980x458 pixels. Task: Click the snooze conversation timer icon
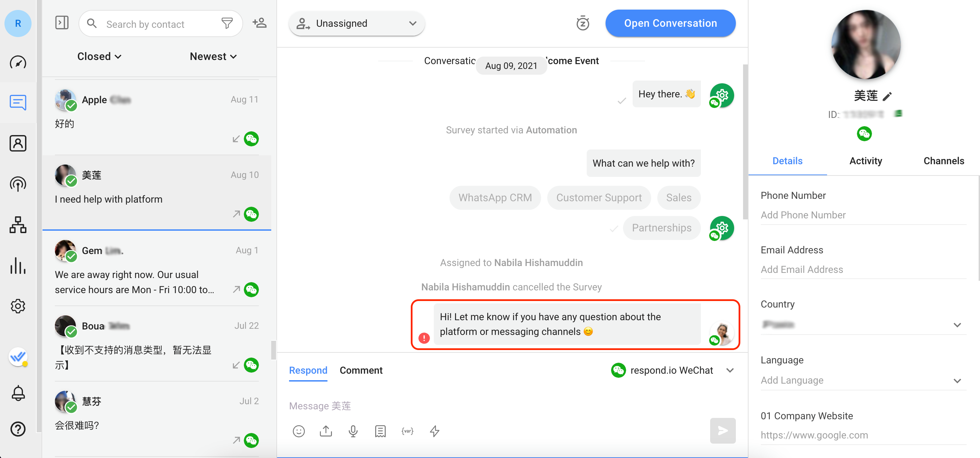pos(583,23)
